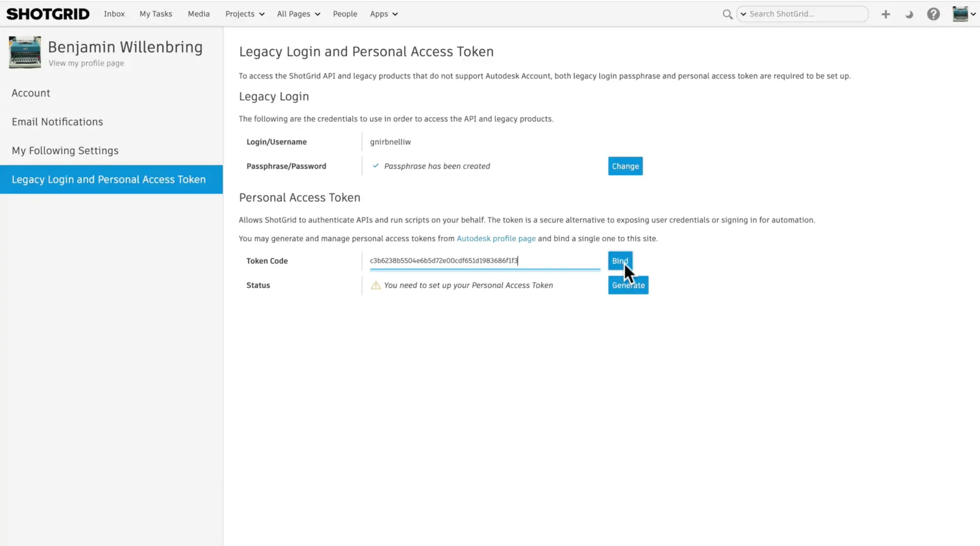Click 'Passphrase has been created' text
Screen dimensions: 980x546
[437, 166]
